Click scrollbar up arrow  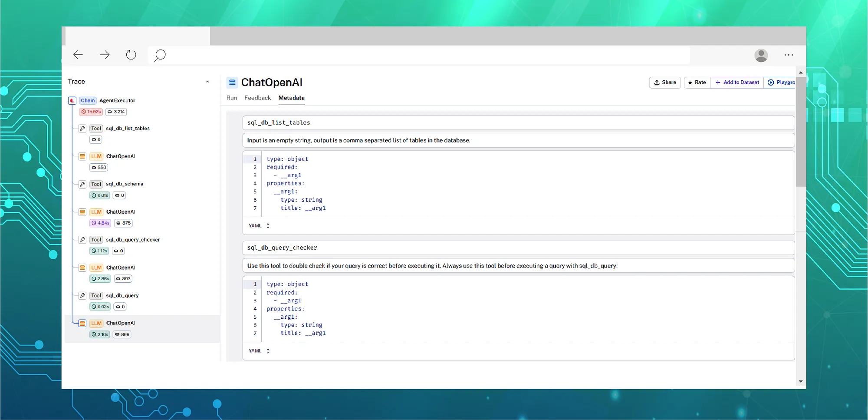pyautogui.click(x=801, y=73)
